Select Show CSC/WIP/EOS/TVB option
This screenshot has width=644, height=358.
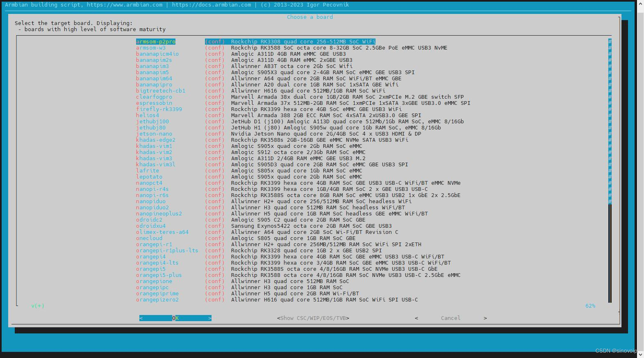[x=313, y=318]
